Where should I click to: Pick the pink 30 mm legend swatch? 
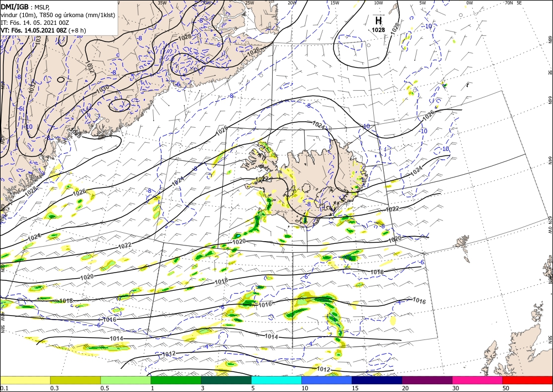coord(478,380)
